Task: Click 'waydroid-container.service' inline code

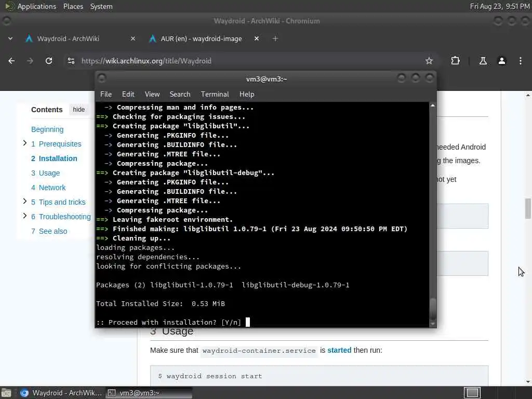Action: point(259,351)
